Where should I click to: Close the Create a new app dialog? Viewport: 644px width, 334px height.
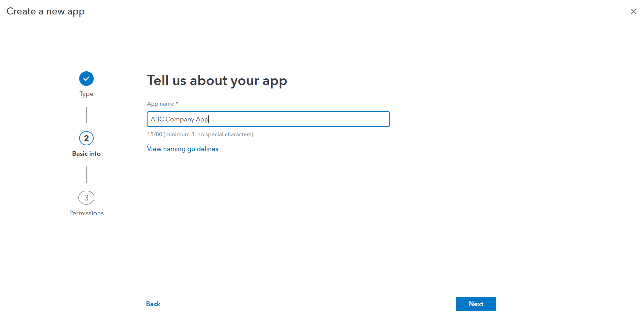(633, 12)
